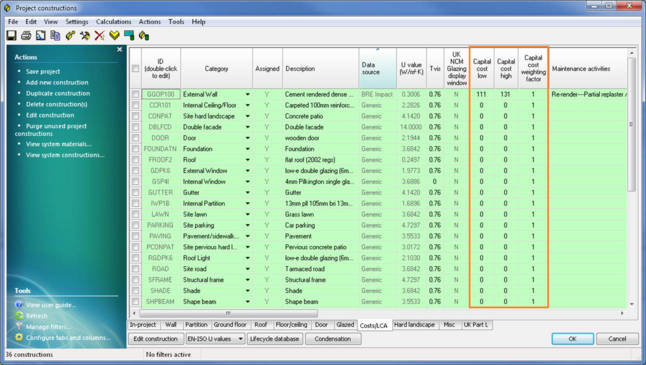Switch to the Hard landscape tab
Screen dimensions: 646x365
414,325
